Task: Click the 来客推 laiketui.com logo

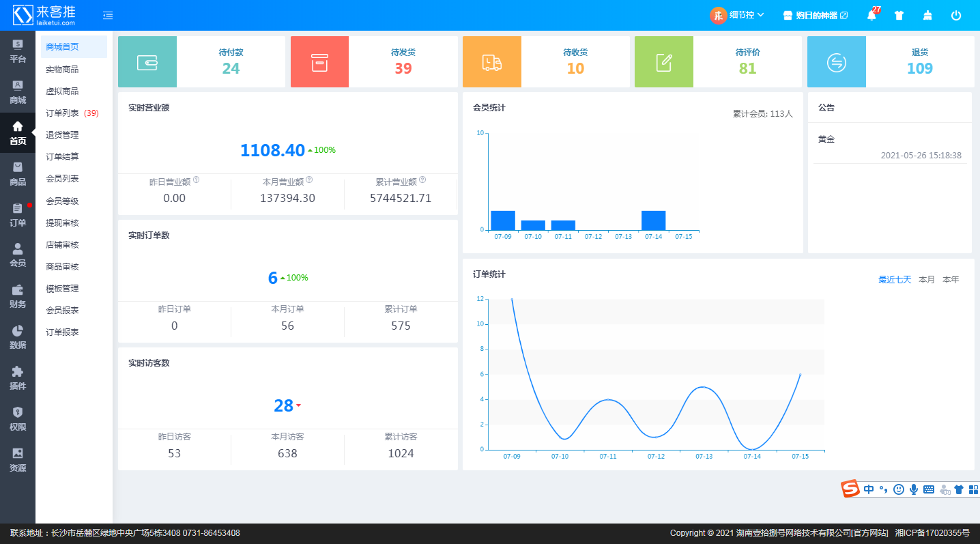Action: 45,15
